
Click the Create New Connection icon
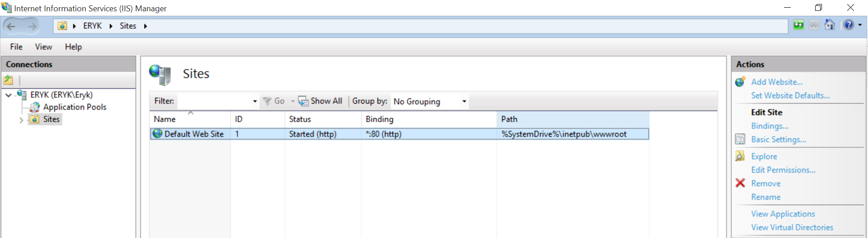click(9, 80)
